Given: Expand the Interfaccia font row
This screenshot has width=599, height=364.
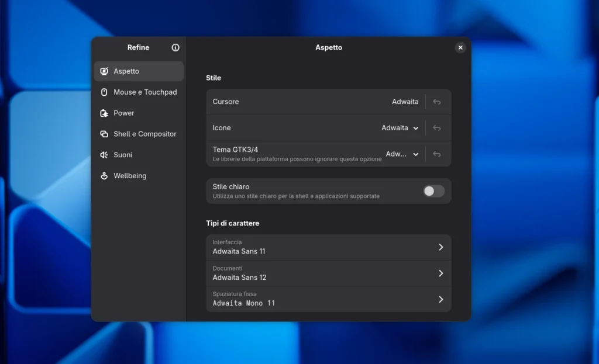Looking at the screenshot, I should pyautogui.click(x=328, y=247).
